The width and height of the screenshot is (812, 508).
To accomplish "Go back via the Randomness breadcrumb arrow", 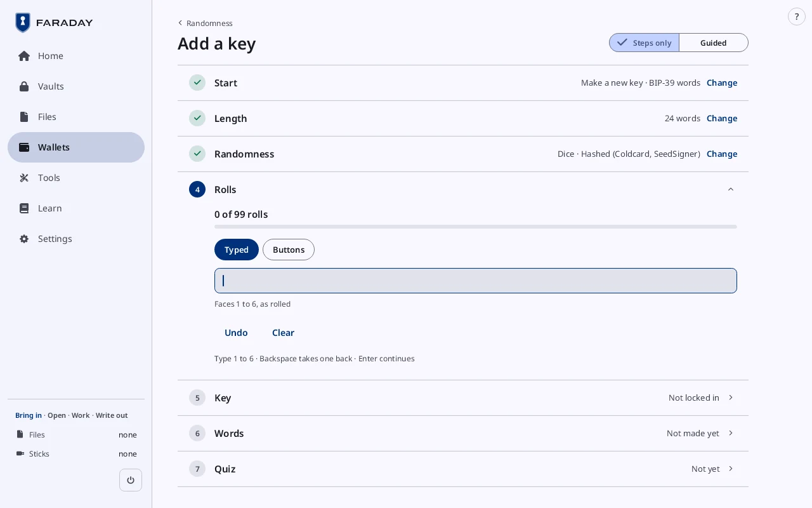I will coord(180,23).
